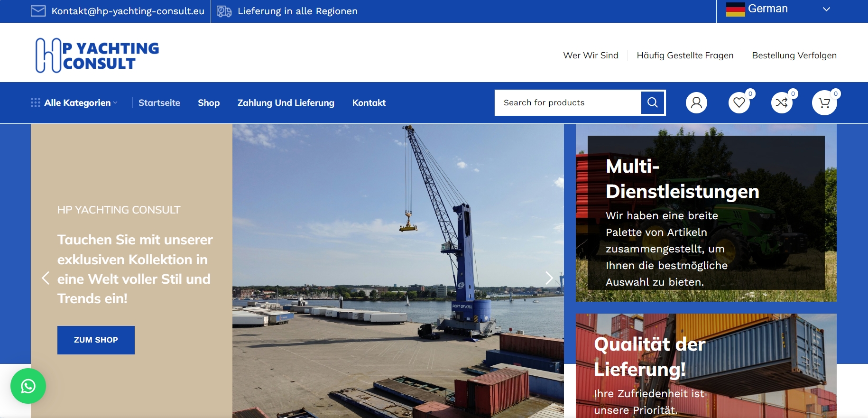
Task: Open the compare shuffle icon
Action: tap(782, 102)
